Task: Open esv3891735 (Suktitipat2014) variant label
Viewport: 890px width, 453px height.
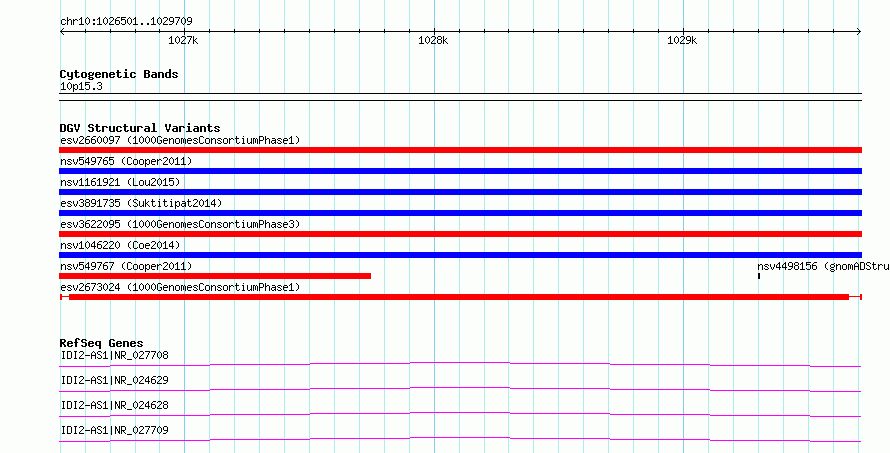Action: coord(141,203)
